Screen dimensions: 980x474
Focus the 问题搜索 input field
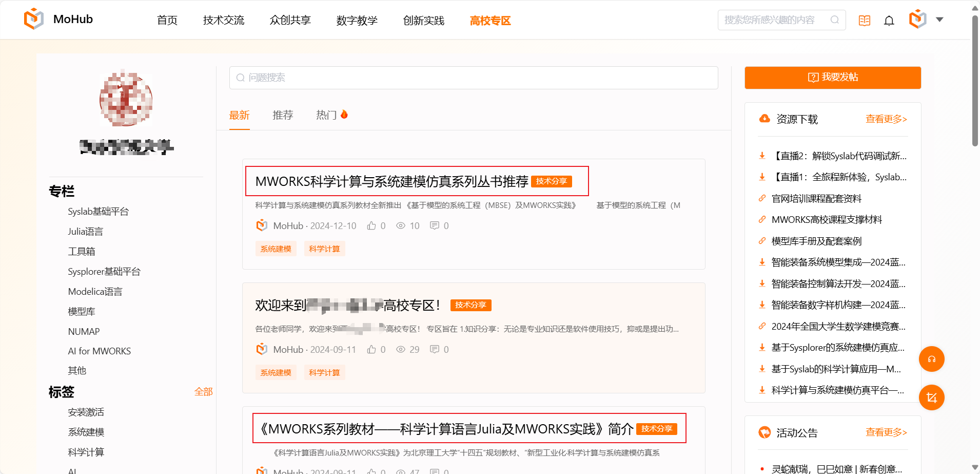(x=474, y=78)
